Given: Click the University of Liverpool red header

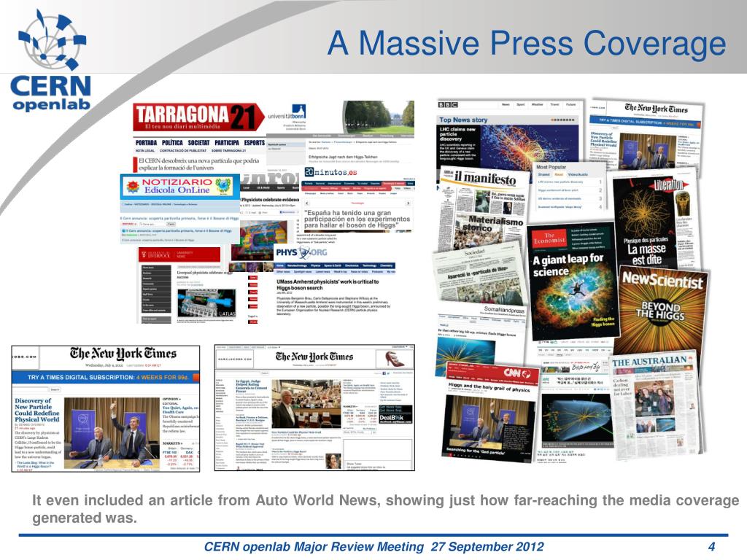Looking at the screenshot, I should tap(179, 254).
